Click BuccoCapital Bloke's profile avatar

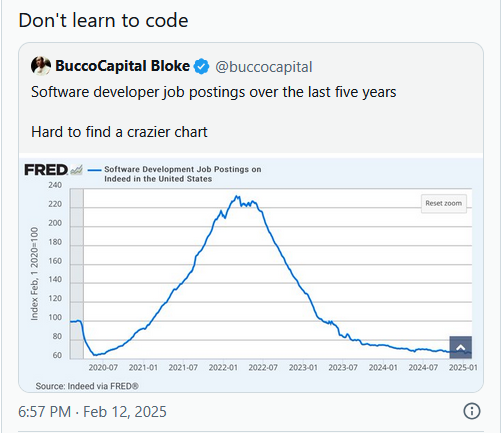coord(41,66)
